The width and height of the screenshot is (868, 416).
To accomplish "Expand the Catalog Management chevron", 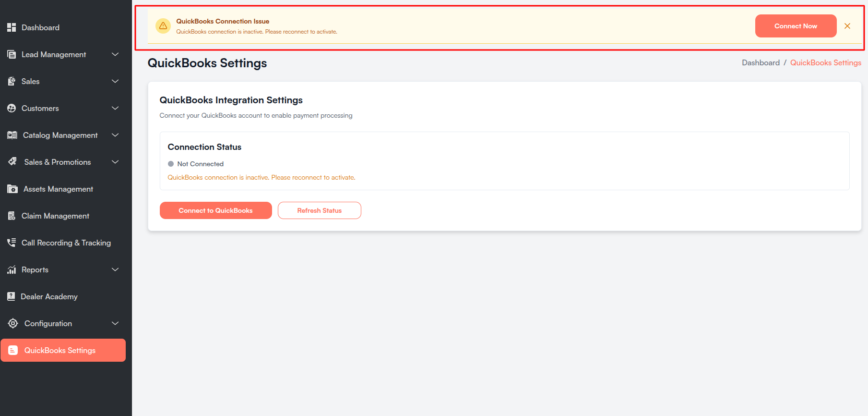I will [115, 135].
